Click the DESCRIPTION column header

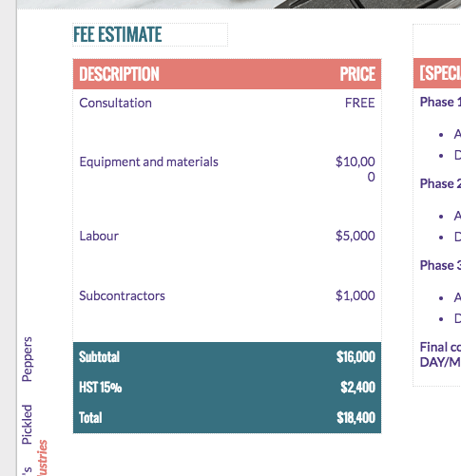pyautogui.click(x=119, y=74)
